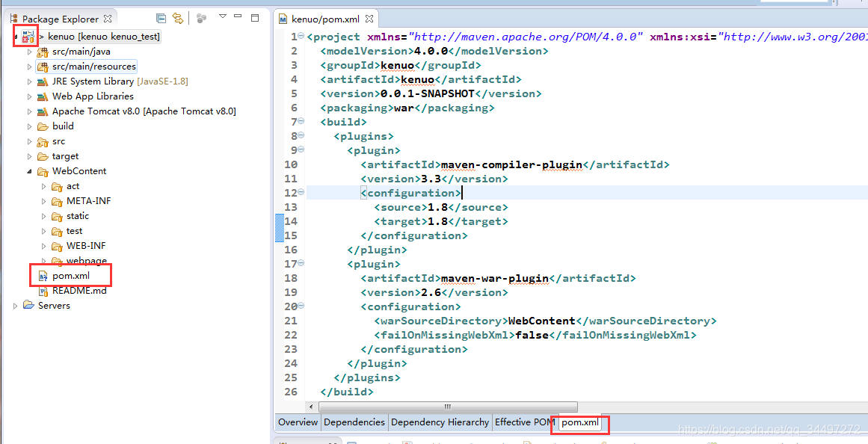Select the kenuo/pom.xml editor tab

326,19
